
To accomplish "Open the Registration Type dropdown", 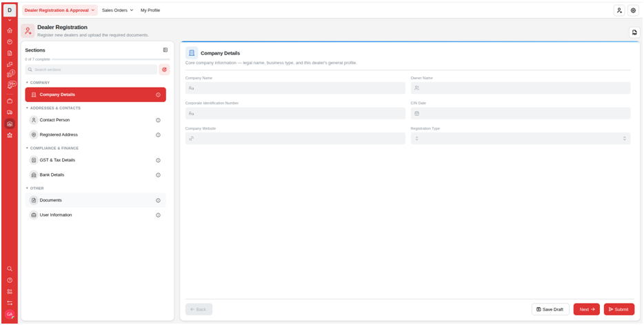I will pos(521,139).
